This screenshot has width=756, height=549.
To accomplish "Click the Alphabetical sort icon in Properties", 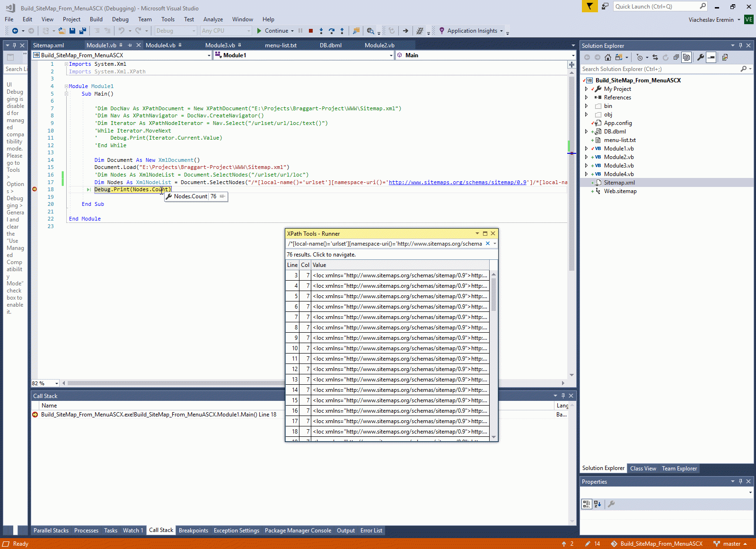I will point(598,504).
